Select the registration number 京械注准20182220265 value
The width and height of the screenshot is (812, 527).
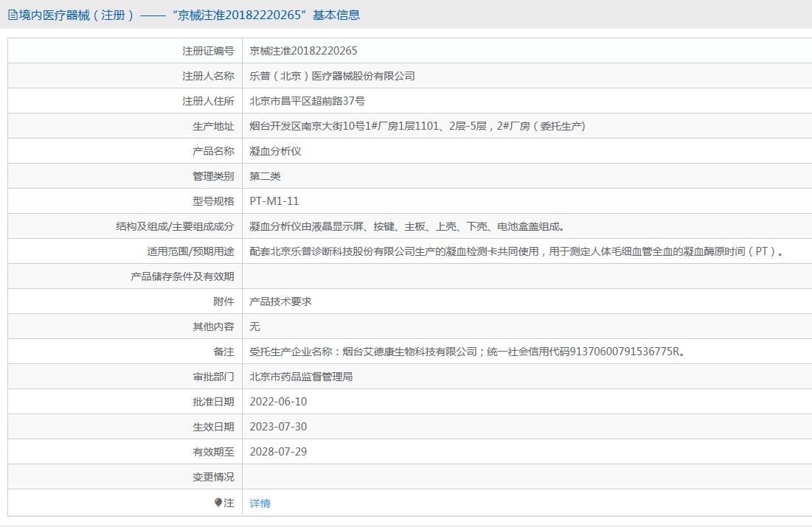pyautogui.click(x=303, y=51)
